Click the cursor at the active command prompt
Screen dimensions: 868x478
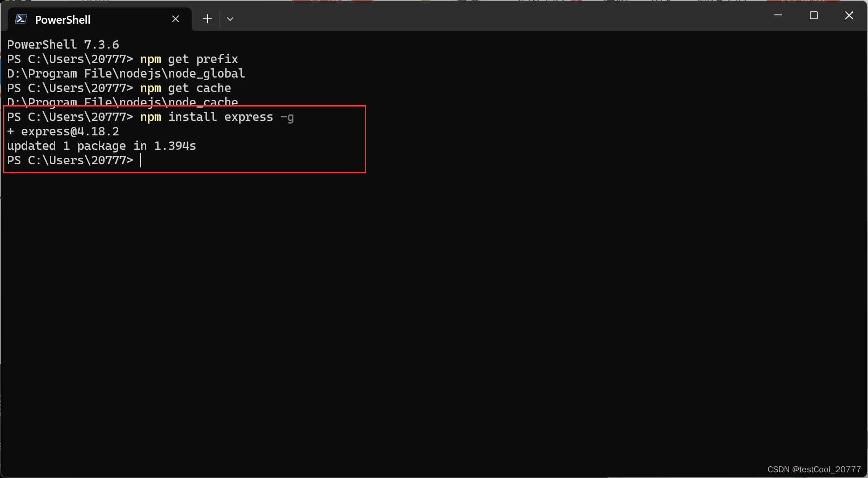[141, 160]
